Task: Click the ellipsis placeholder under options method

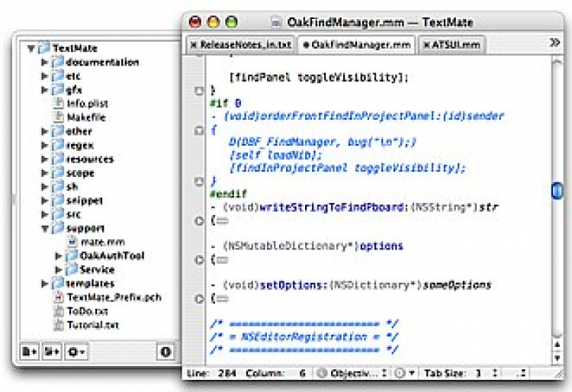Action: [222, 260]
